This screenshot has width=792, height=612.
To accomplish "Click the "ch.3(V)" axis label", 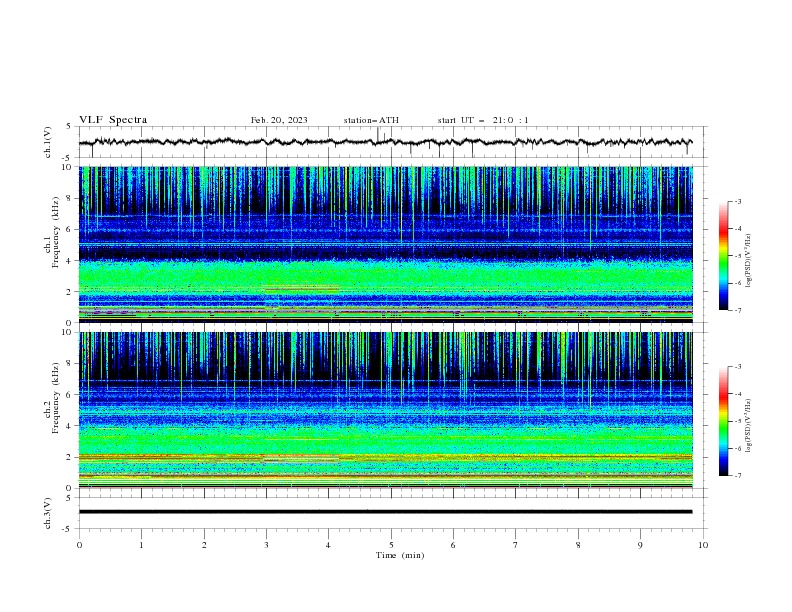I will tap(48, 513).
